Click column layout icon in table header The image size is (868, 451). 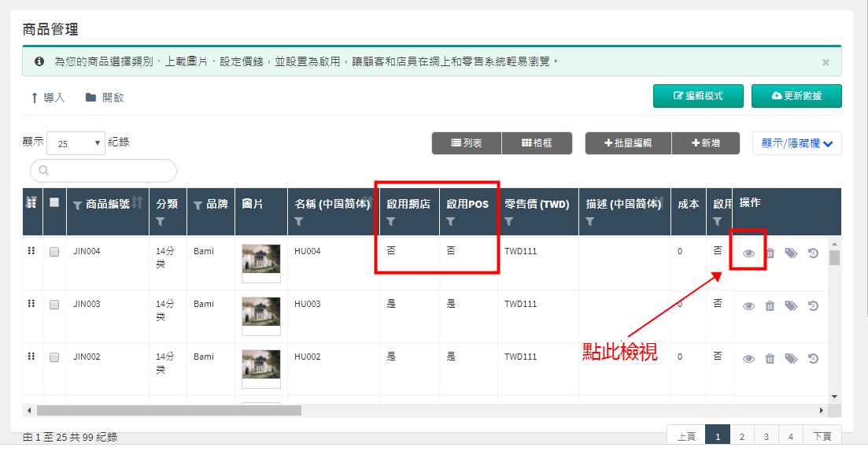31,202
